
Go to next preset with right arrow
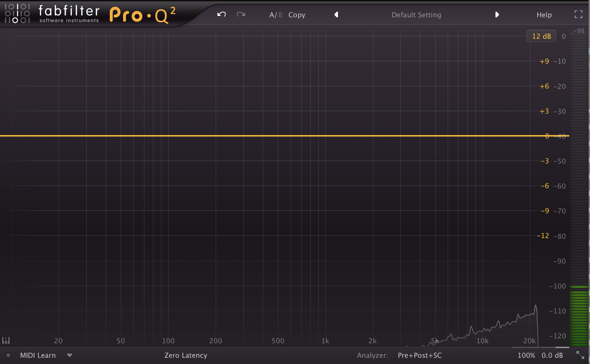pos(497,15)
